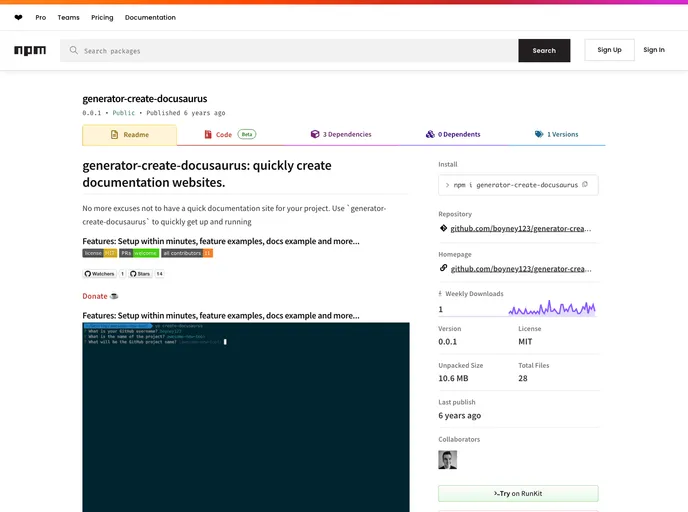Click the Stars count 14
The height and width of the screenshot is (512, 688).
click(x=160, y=274)
